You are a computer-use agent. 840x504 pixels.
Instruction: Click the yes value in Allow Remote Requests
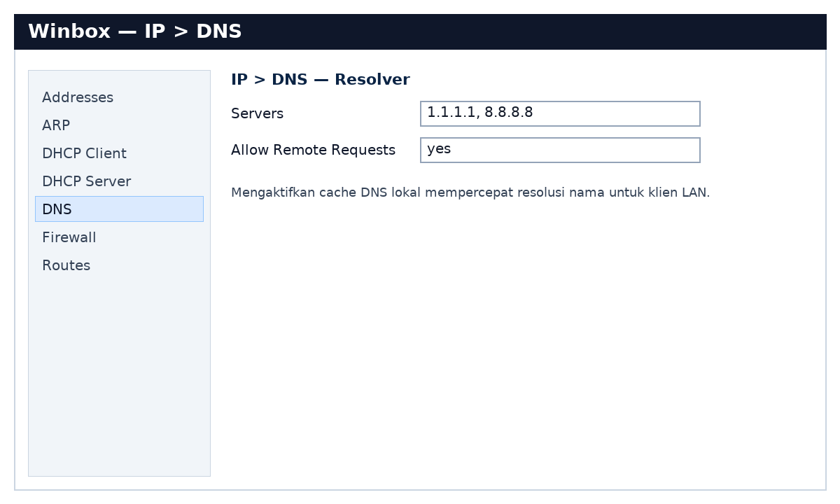point(440,148)
